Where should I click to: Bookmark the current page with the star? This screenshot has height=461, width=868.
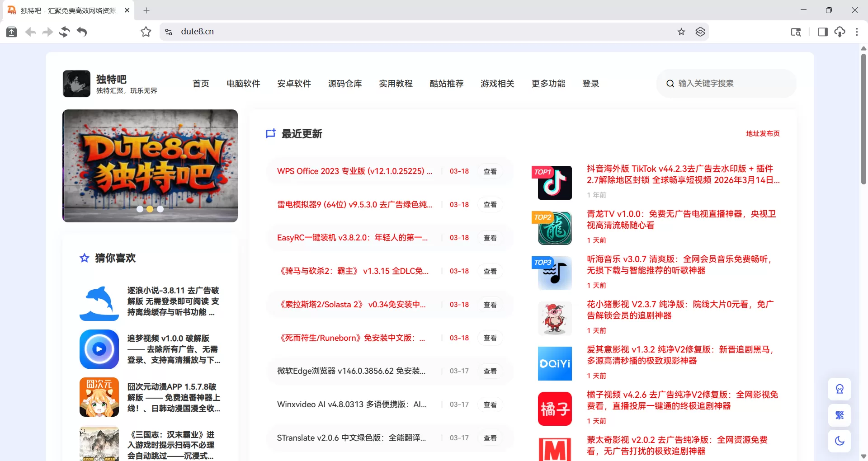(681, 32)
